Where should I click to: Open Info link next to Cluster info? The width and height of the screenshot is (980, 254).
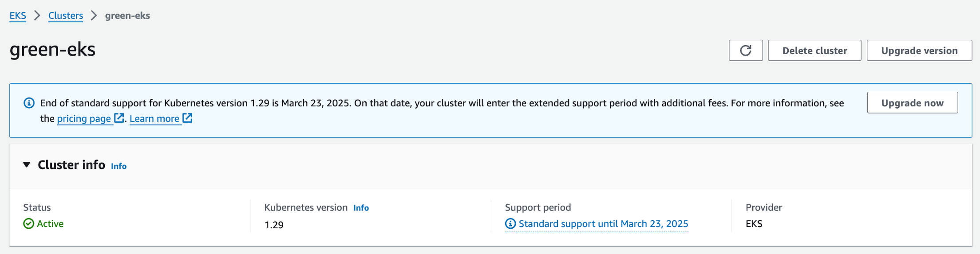pos(119,166)
